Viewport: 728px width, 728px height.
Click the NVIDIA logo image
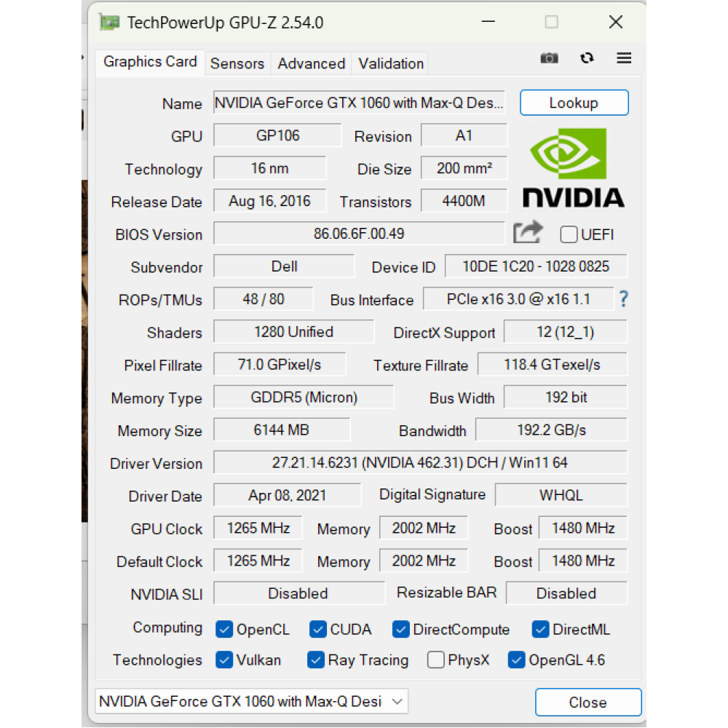(574, 167)
